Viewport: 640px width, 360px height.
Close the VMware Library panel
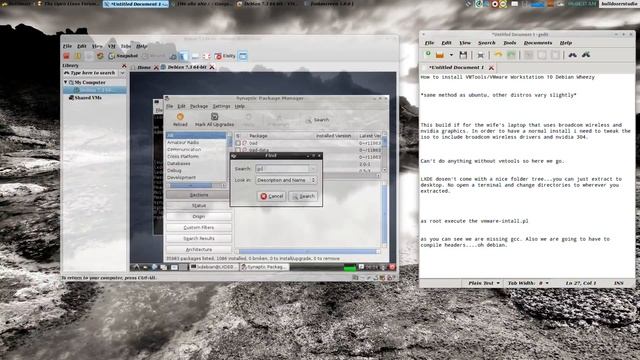(124, 65)
